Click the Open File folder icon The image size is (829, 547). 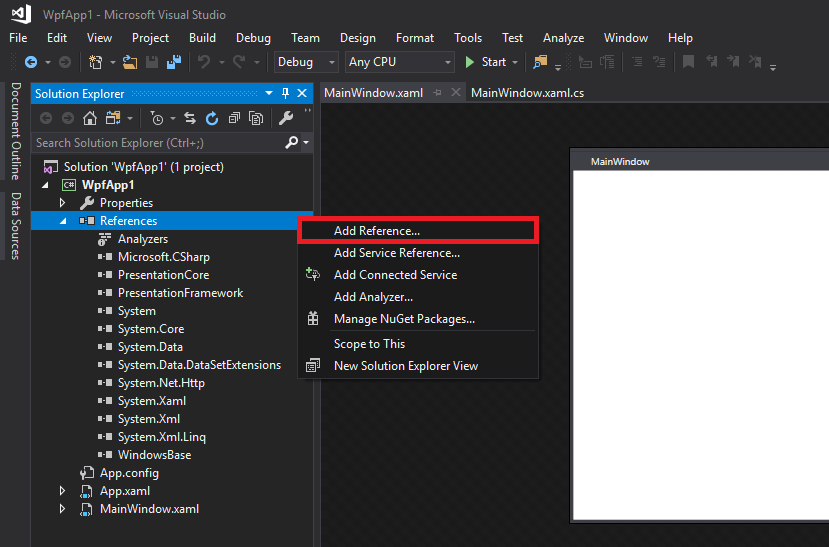[130, 62]
